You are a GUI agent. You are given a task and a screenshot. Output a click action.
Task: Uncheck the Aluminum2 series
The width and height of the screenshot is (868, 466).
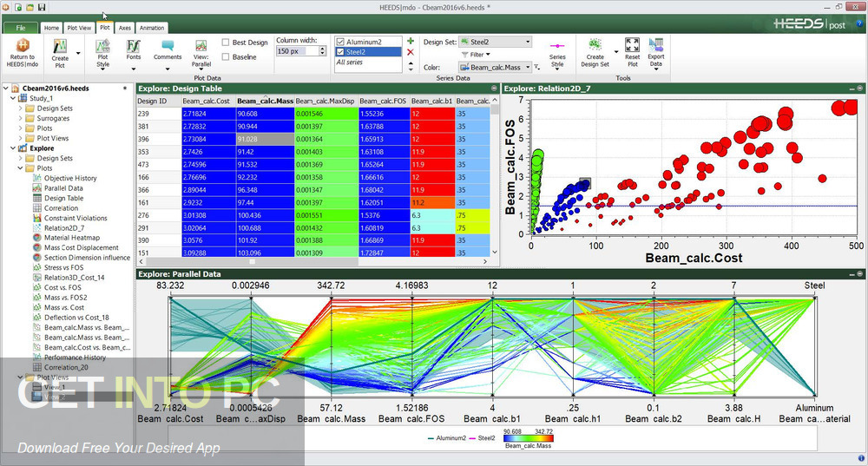coord(340,42)
